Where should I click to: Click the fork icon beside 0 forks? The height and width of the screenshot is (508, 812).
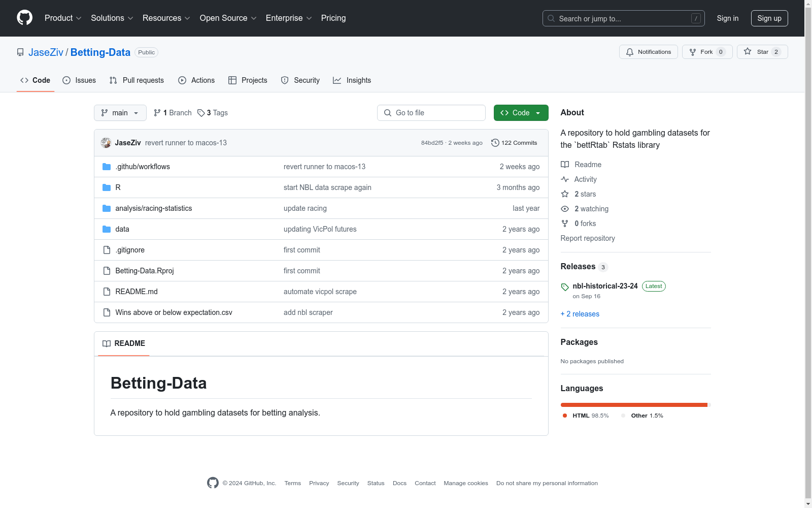565,224
